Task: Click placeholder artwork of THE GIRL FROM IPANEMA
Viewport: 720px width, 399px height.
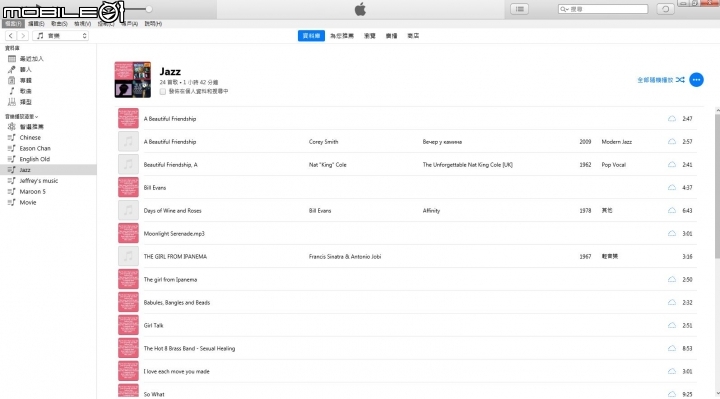Action: (x=128, y=256)
